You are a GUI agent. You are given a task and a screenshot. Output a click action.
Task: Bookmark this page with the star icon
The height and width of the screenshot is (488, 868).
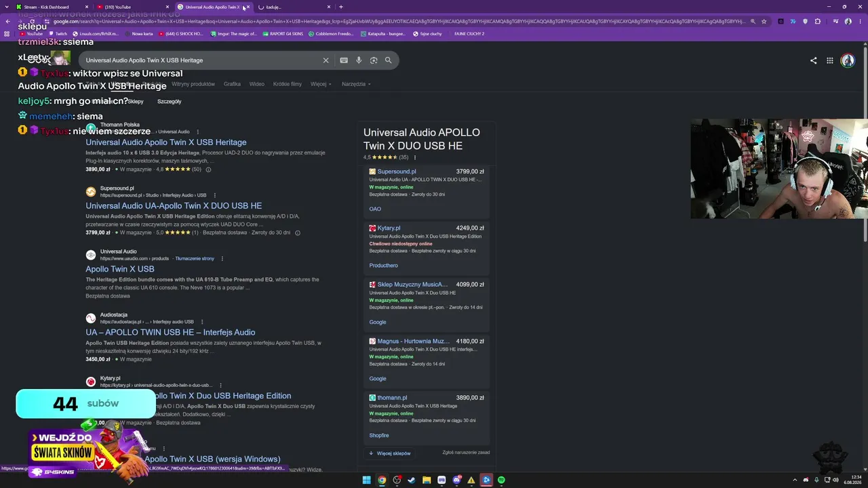point(764,21)
